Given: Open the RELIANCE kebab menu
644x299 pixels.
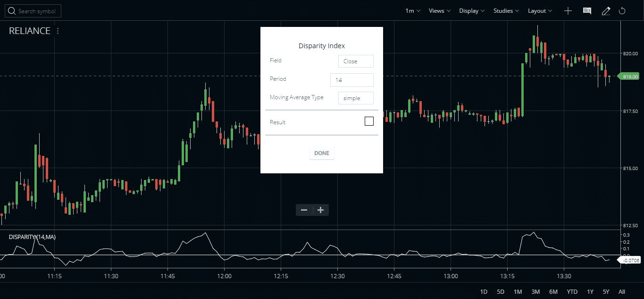Looking at the screenshot, I should [58, 30].
